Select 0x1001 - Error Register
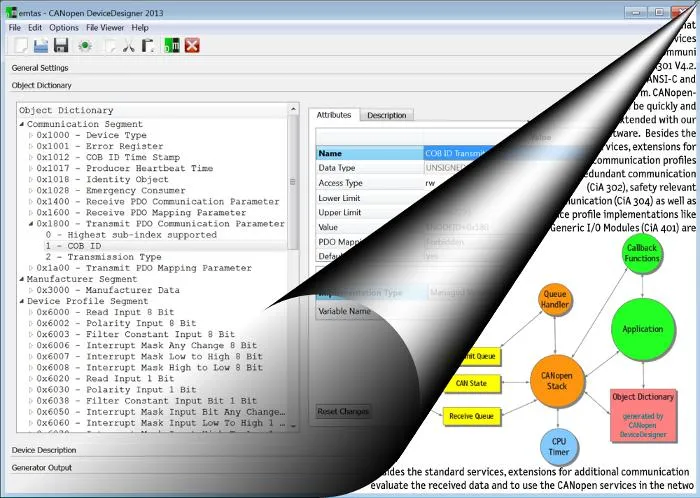The height and width of the screenshot is (498, 700). click(x=100, y=146)
